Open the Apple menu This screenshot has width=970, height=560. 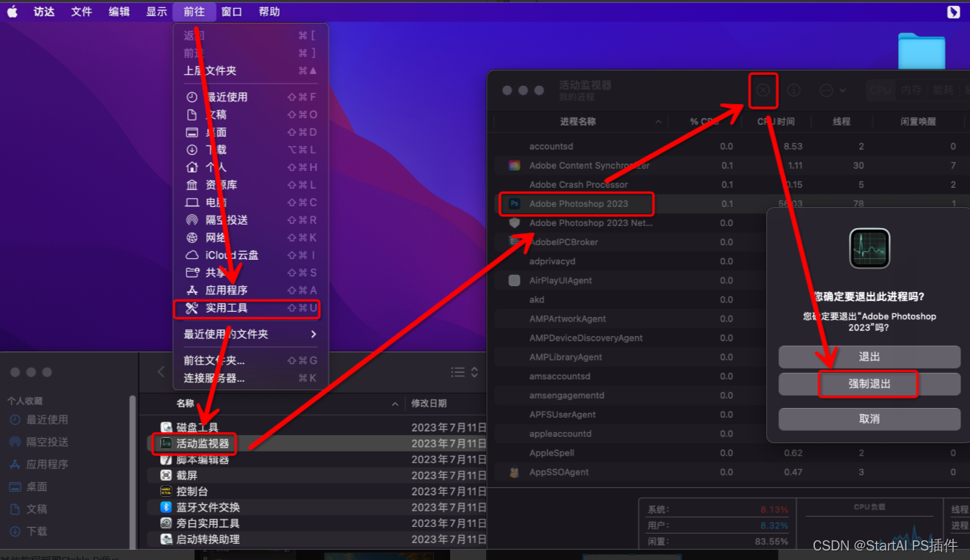pyautogui.click(x=12, y=11)
